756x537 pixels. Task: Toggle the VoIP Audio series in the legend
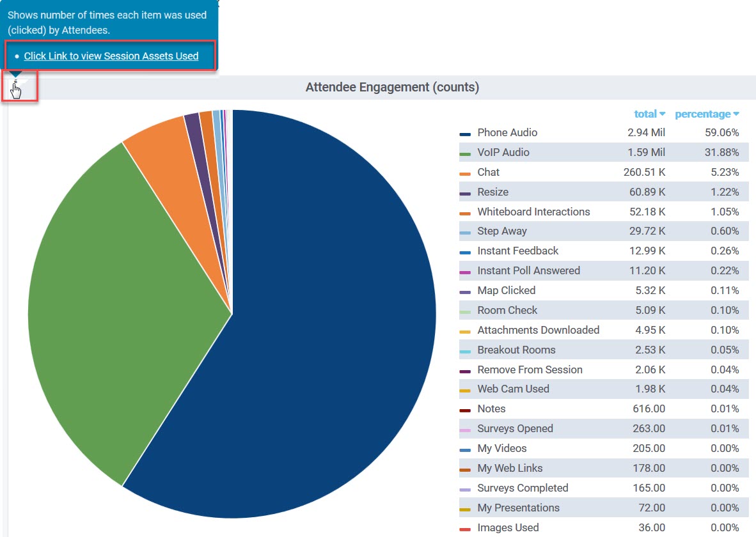pos(503,153)
